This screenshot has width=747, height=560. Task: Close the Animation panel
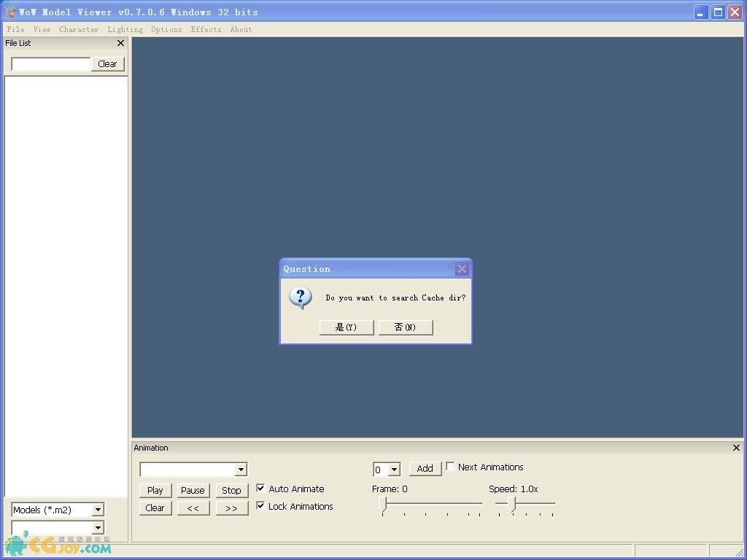point(736,448)
